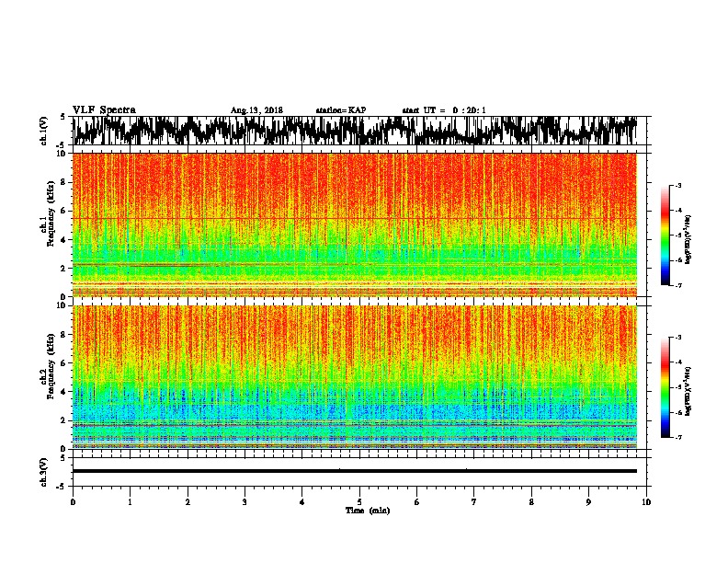
Task: Click time axis tick label '8'
Action: click(531, 502)
